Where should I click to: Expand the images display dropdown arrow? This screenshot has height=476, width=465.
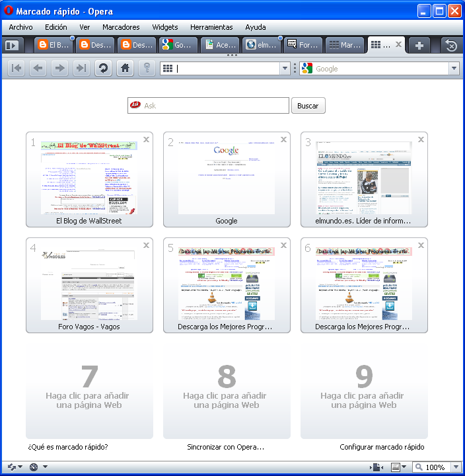pos(404,467)
